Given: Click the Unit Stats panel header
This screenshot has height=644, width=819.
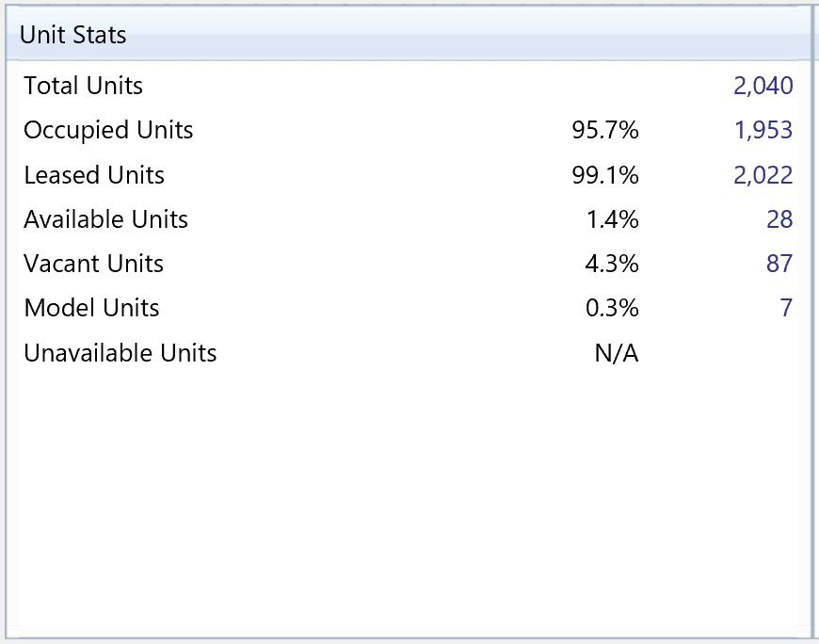Looking at the screenshot, I should click(x=73, y=36).
